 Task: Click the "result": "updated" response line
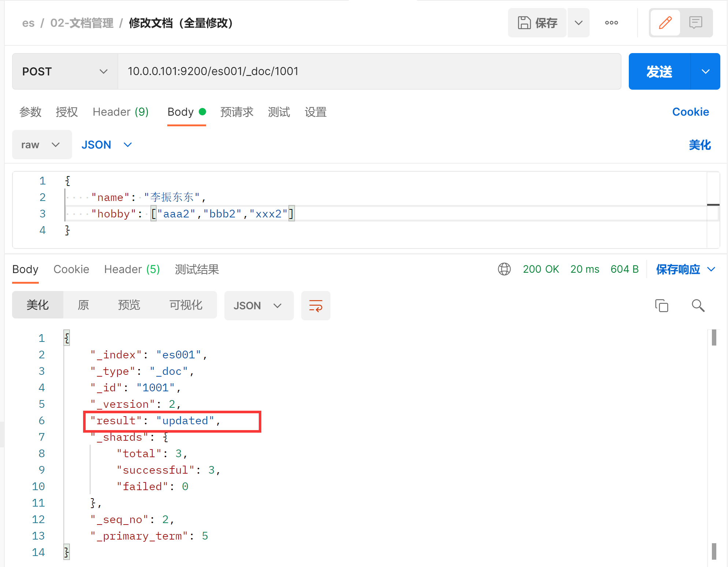pyautogui.click(x=156, y=421)
